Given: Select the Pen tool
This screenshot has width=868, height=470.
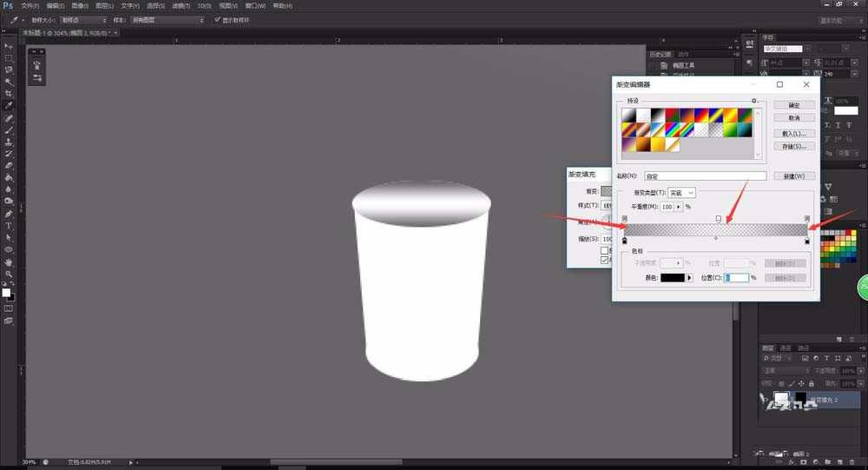Looking at the screenshot, I should point(9,212).
